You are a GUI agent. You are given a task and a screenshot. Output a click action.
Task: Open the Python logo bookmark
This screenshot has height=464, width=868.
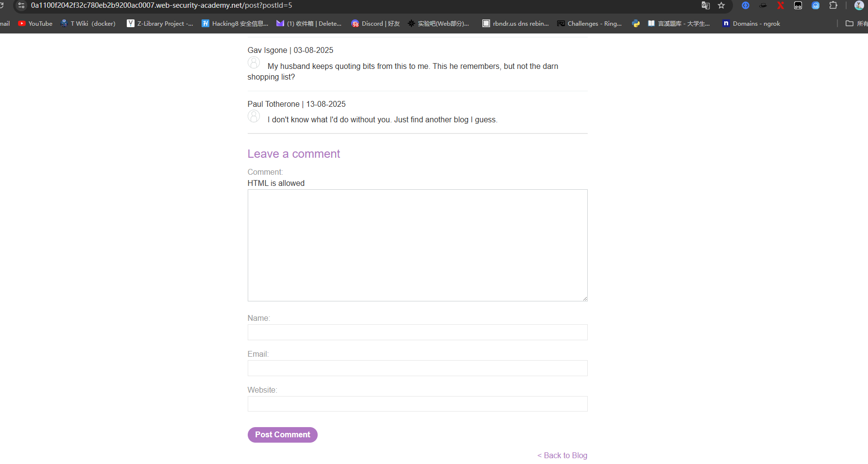636,23
